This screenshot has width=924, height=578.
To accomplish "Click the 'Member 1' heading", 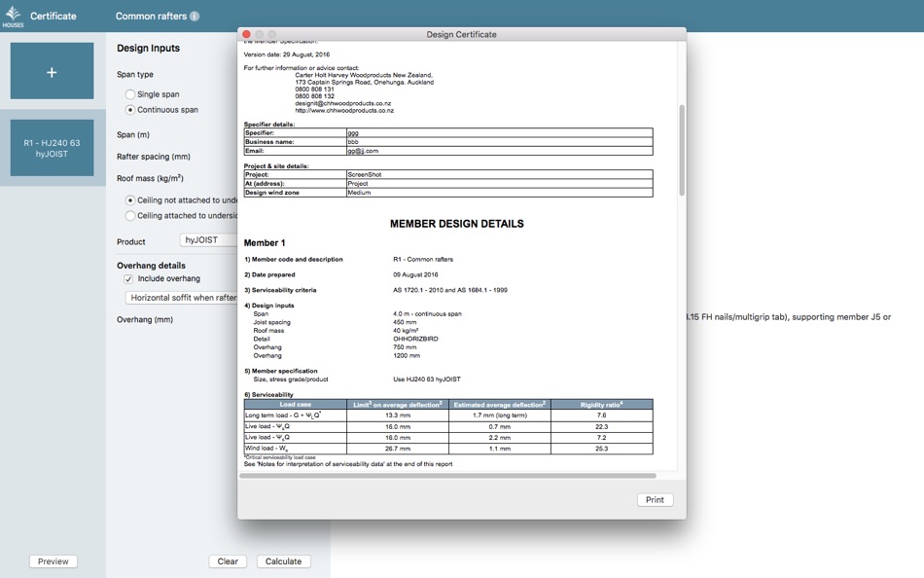I will [x=265, y=243].
